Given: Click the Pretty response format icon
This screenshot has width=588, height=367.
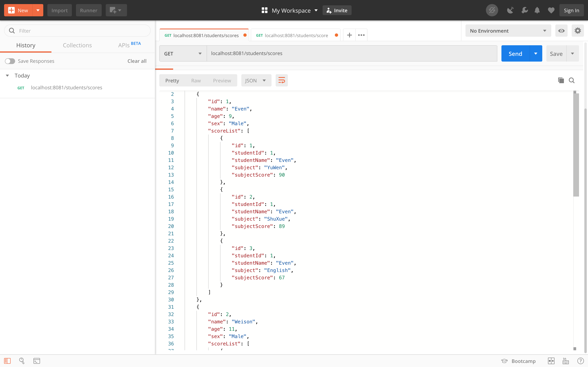Looking at the screenshot, I should coord(172,80).
